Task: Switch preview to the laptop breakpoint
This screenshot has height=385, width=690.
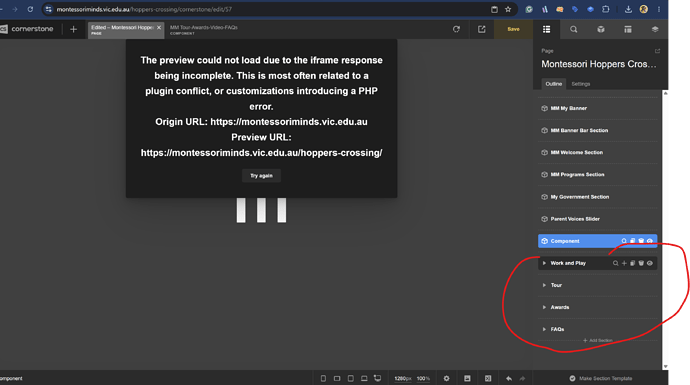Action: 364,378
